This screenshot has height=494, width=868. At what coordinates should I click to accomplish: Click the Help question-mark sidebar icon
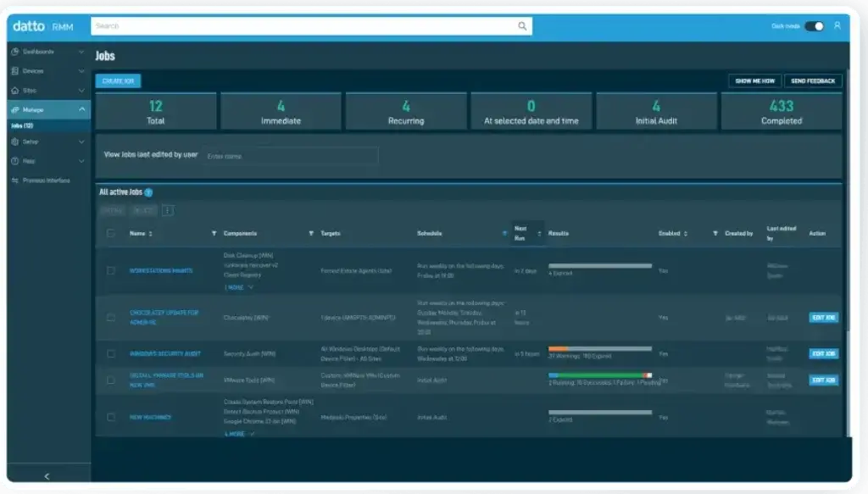15,161
